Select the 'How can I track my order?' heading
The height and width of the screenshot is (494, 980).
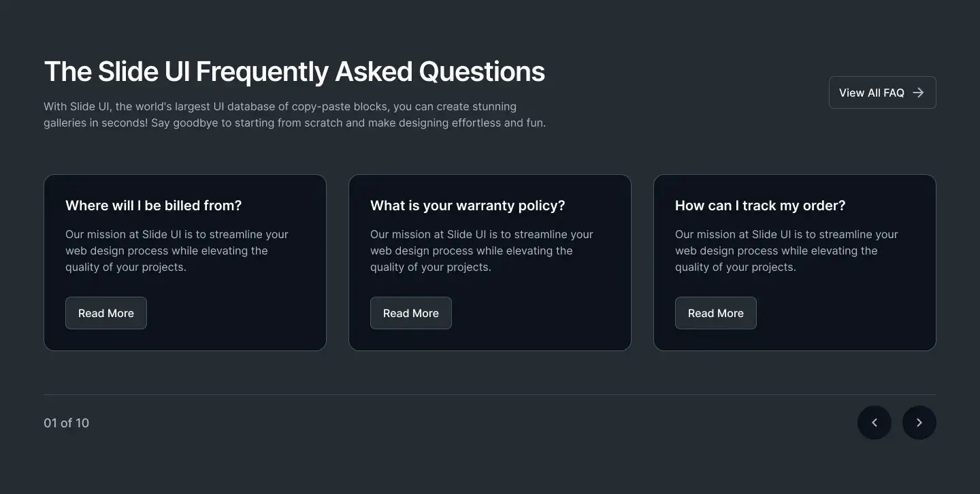point(760,205)
